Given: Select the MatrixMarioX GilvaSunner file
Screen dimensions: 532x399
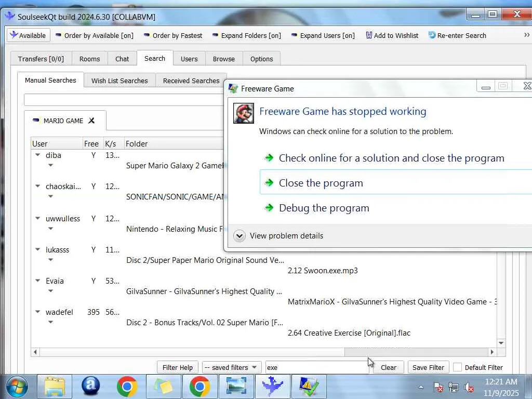Looking at the screenshot, I should pos(392,302).
